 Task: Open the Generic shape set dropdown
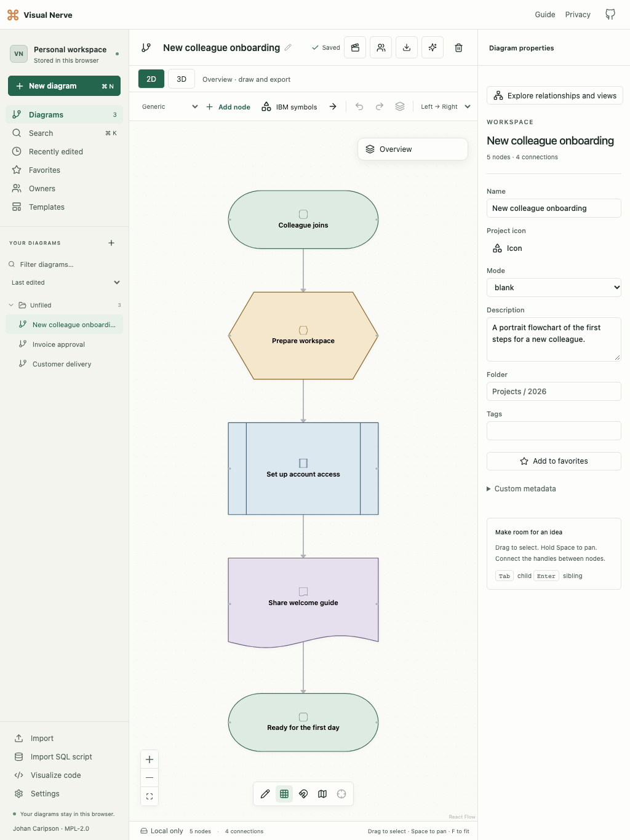coord(170,106)
